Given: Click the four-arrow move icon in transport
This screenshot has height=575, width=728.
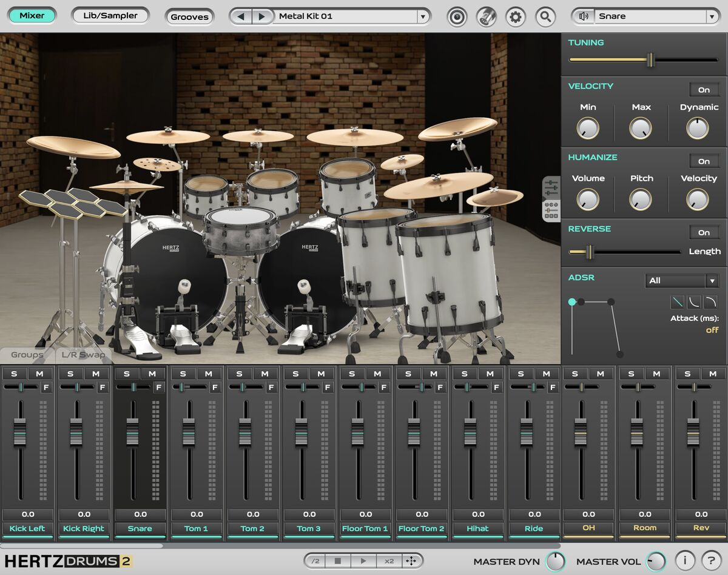Looking at the screenshot, I should (x=411, y=561).
